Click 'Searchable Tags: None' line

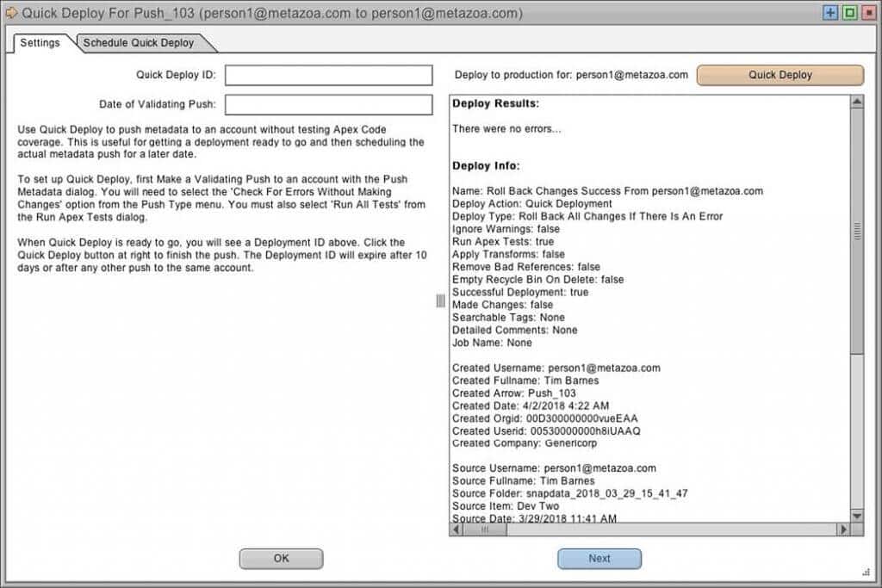[508, 318]
